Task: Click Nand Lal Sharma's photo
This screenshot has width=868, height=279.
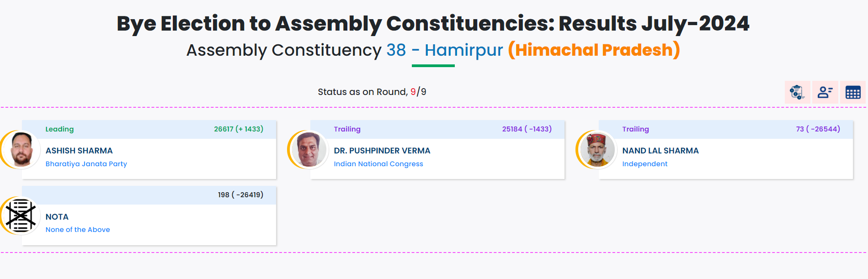Action: pyautogui.click(x=597, y=149)
